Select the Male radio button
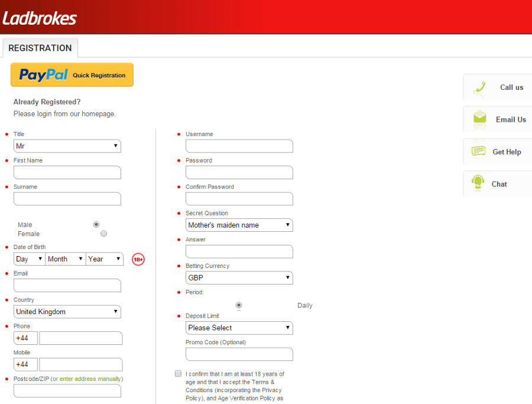This screenshot has width=532, height=404. tap(96, 224)
